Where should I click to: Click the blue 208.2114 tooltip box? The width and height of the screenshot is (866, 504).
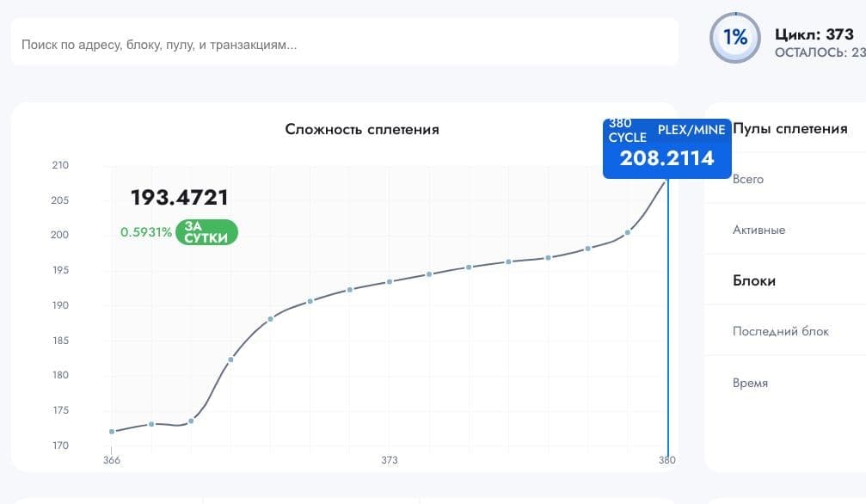tap(666, 149)
